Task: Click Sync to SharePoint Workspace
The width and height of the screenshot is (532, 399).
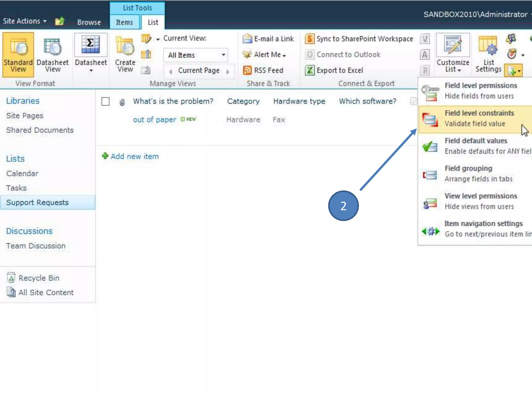Action: coord(359,39)
